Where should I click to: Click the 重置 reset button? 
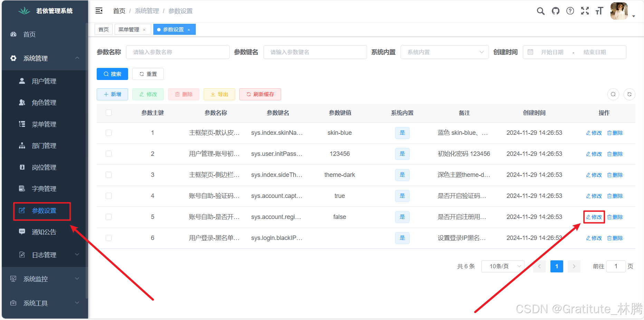tap(148, 74)
